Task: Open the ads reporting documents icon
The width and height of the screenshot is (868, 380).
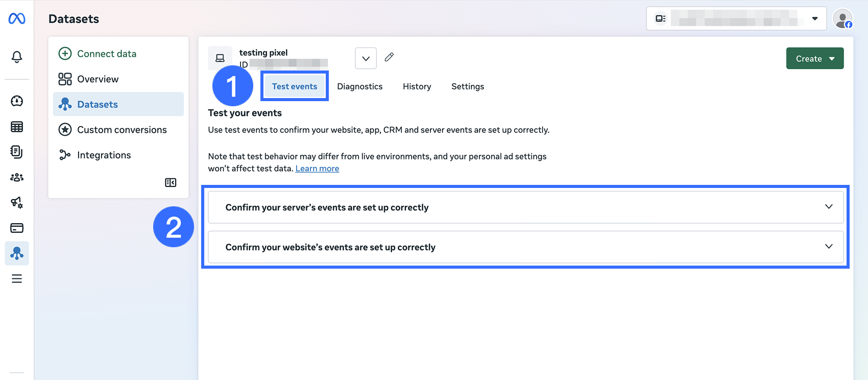Action: click(x=17, y=152)
